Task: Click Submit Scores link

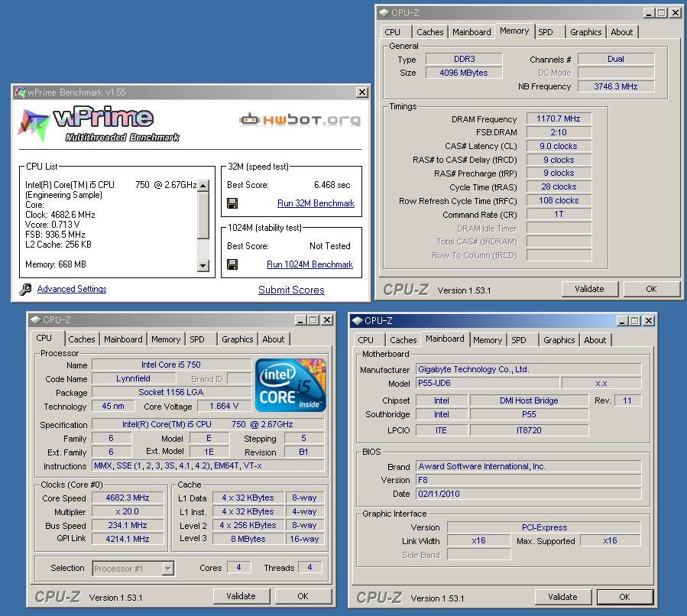Action: [291, 290]
